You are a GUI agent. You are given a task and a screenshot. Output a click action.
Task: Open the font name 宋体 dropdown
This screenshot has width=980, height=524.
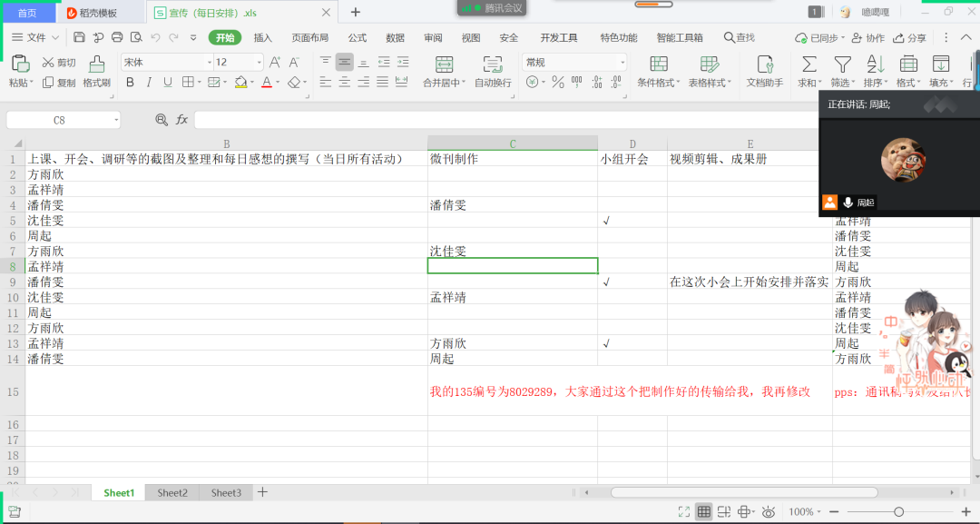click(210, 62)
